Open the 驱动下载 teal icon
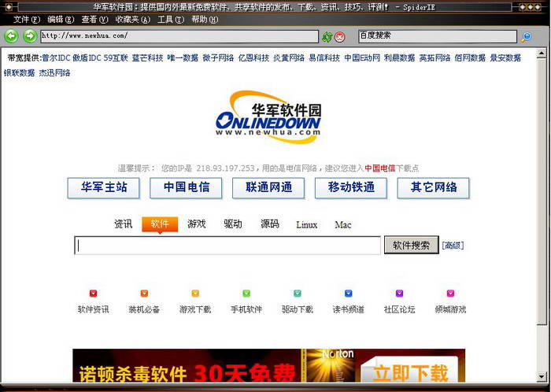This screenshot has height=392, width=551. (x=298, y=294)
